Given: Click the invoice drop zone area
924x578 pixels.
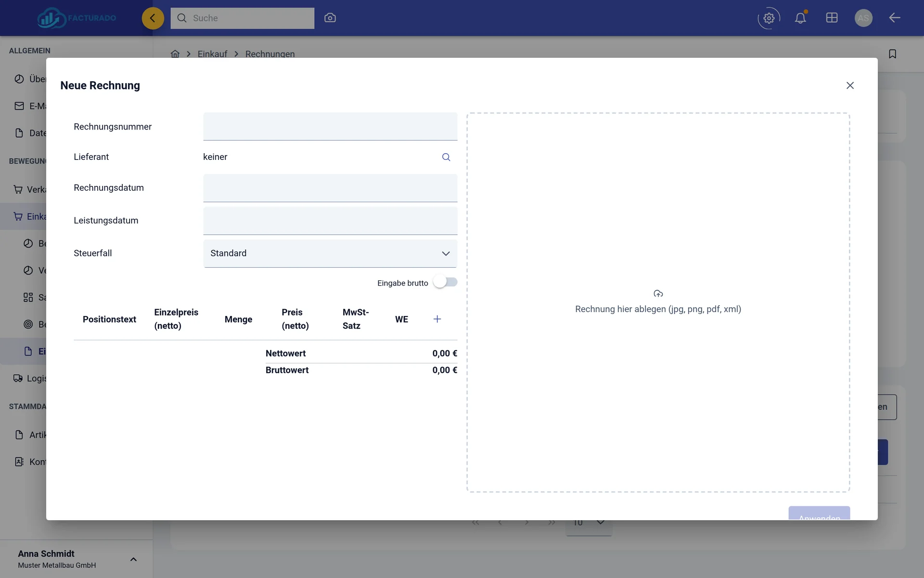Looking at the screenshot, I should (x=658, y=302).
